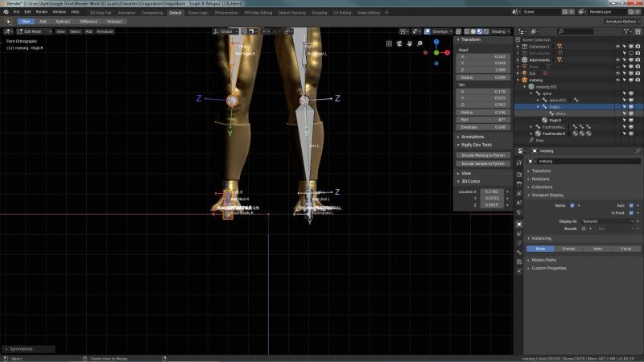Click the outliner new collection icon

[x=638, y=31]
